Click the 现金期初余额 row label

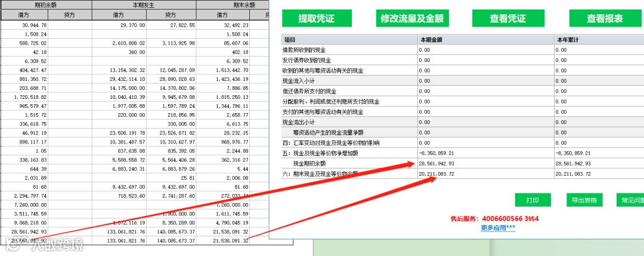pos(310,163)
